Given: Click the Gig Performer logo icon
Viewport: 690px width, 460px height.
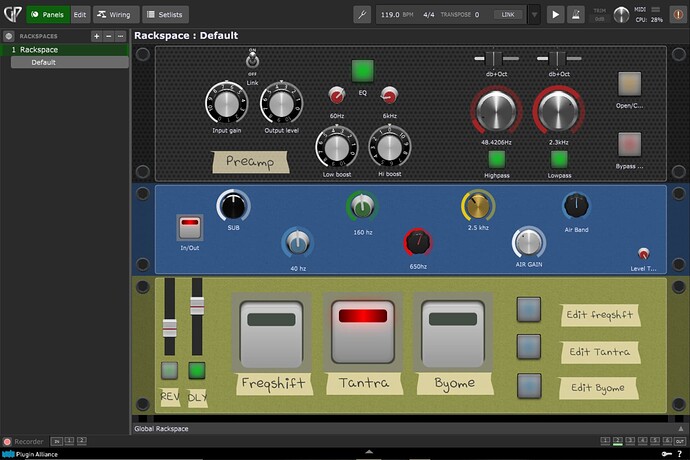Looking at the screenshot, I should pyautogui.click(x=13, y=14).
